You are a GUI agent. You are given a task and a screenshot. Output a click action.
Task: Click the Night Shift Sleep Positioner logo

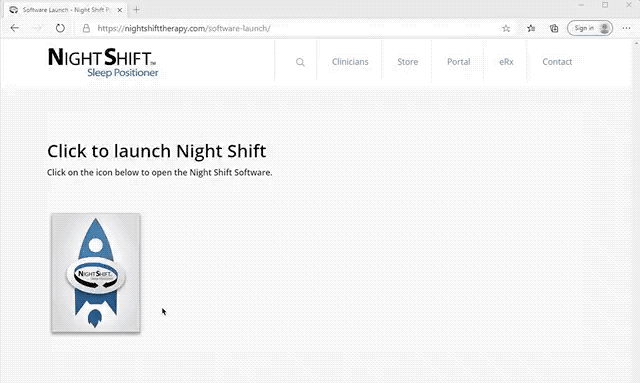pos(103,62)
